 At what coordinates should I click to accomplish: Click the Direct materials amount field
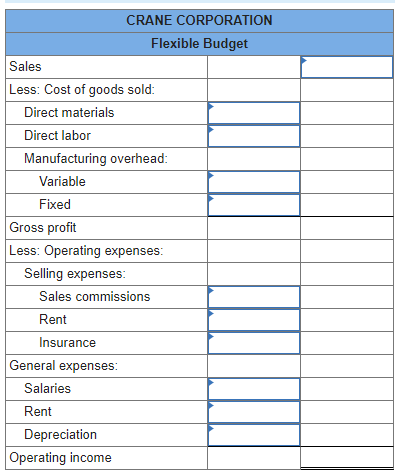(254, 113)
